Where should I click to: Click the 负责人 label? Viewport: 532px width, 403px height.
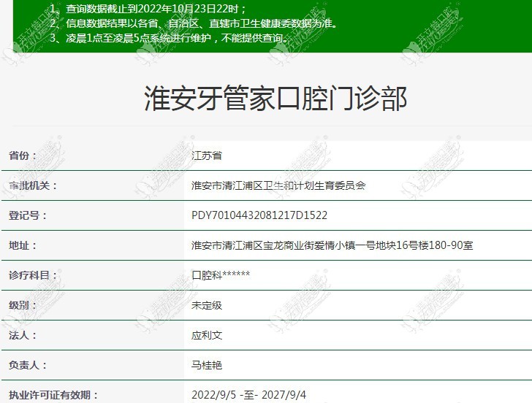[x=28, y=365]
